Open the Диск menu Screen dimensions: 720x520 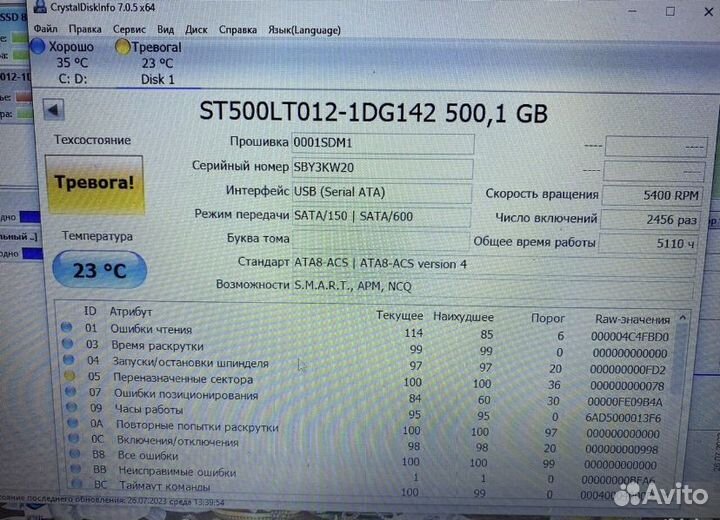point(196,29)
